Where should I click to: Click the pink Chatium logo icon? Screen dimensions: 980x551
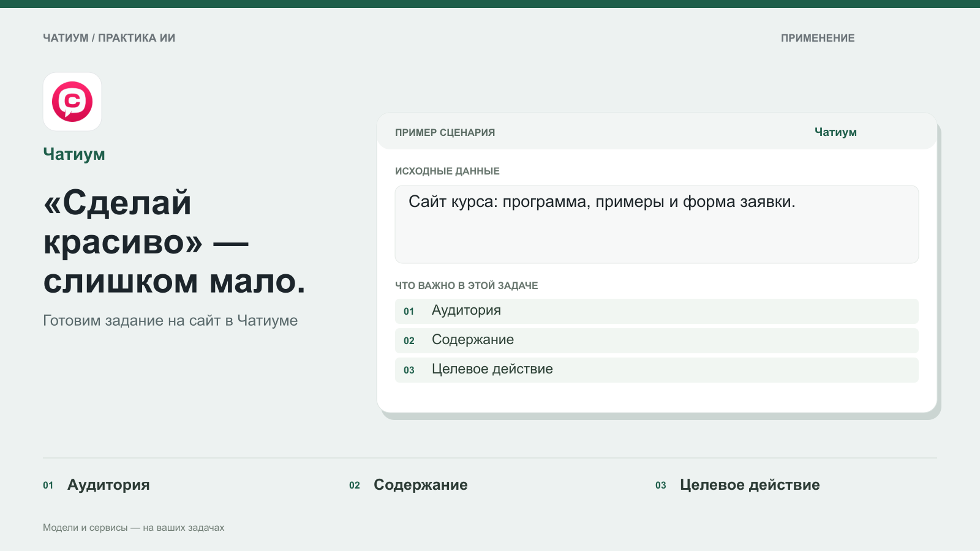coord(72,102)
